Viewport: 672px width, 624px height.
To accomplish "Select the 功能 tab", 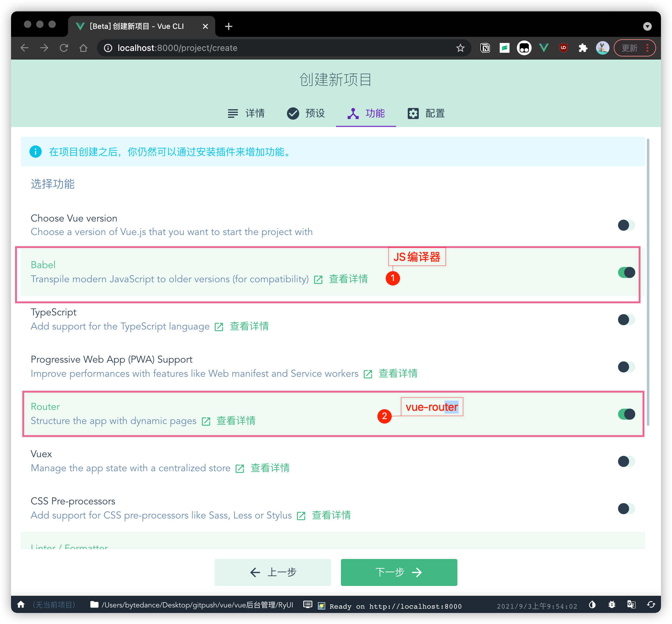I will (366, 114).
